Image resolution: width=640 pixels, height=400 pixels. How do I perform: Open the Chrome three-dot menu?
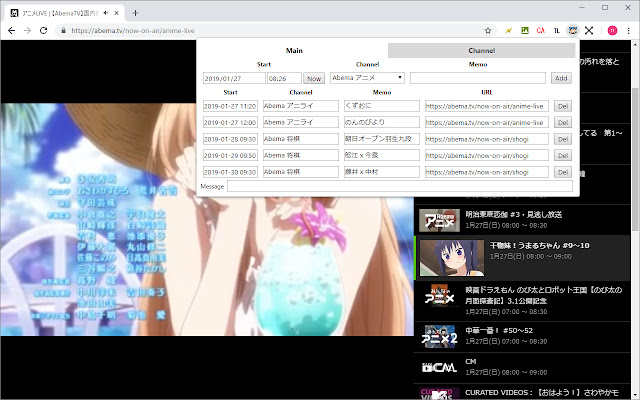pyautogui.click(x=629, y=31)
